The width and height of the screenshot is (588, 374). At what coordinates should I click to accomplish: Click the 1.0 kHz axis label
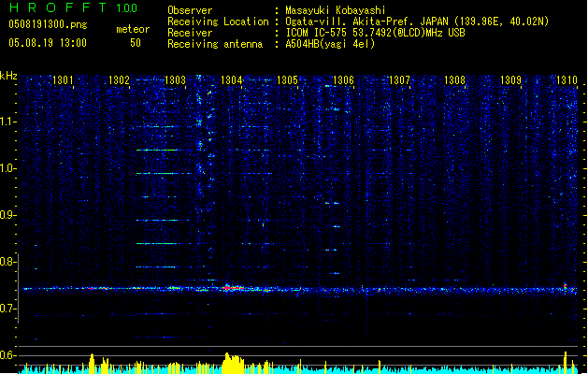tap(8, 168)
